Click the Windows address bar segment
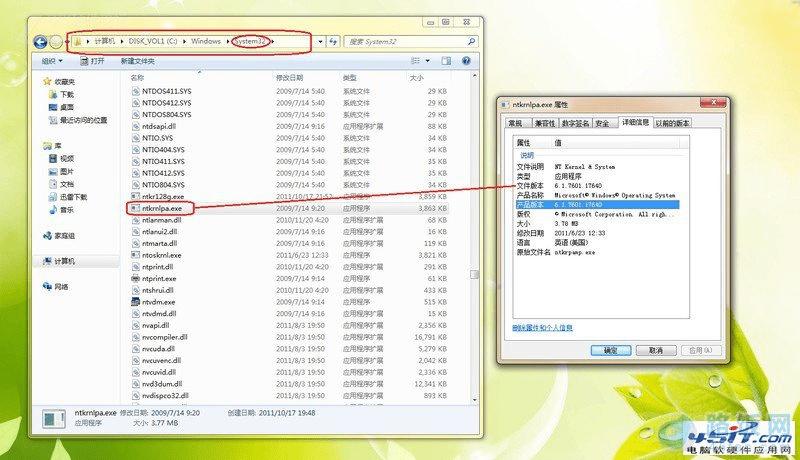The width and height of the screenshot is (800, 460). point(206,41)
